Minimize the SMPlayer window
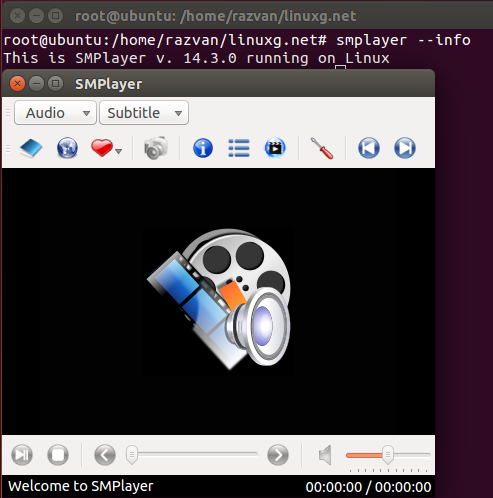 click(36, 84)
